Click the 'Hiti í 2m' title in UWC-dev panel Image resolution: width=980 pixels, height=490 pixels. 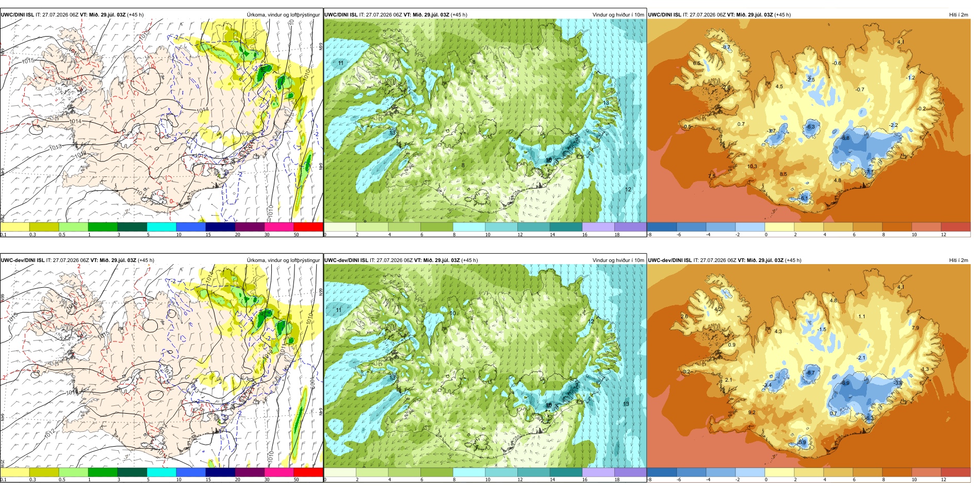[x=958, y=260]
